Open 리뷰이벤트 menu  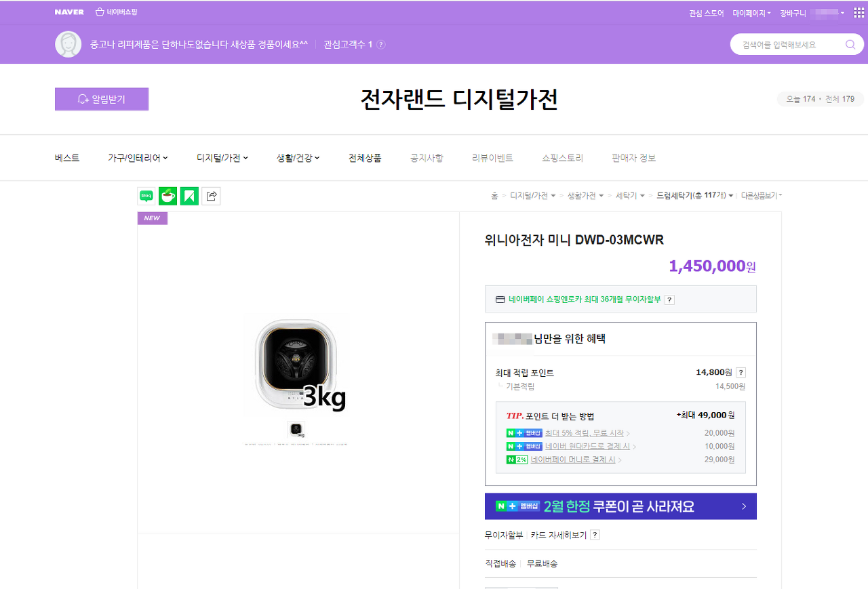click(492, 158)
